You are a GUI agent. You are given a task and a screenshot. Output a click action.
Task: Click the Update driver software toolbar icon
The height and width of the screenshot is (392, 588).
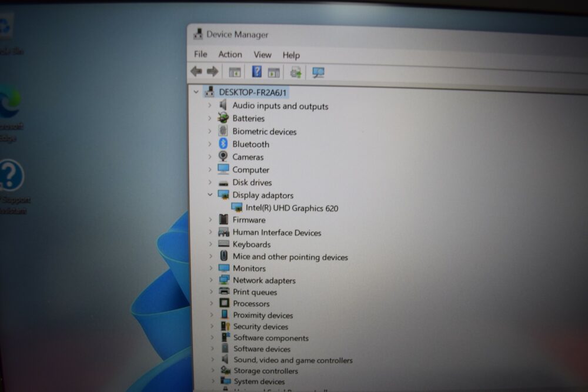[296, 72]
